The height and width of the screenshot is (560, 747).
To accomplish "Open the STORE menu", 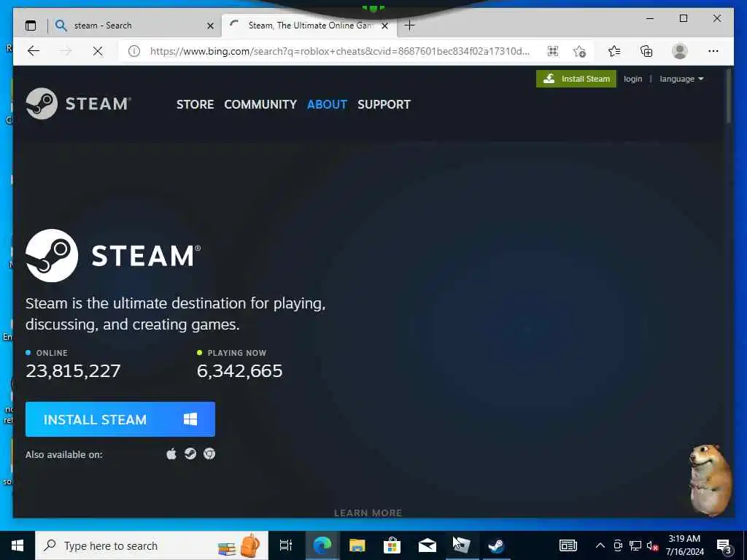I will pyautogui.click(x=195, y=104).
